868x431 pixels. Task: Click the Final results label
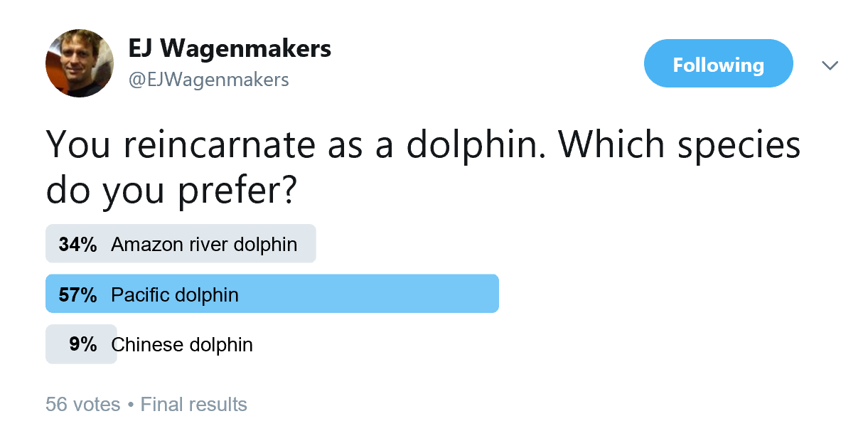pyautogui.click(x=194, y=405)
